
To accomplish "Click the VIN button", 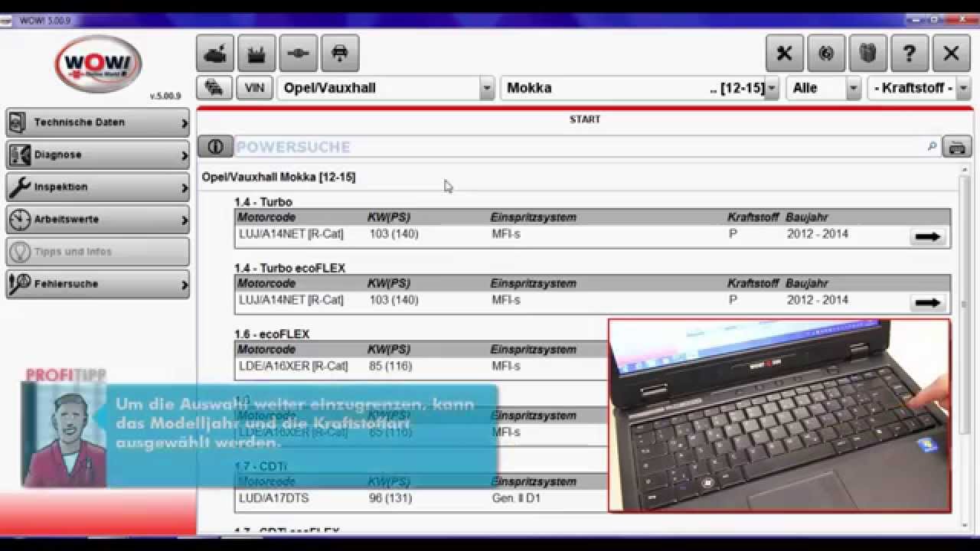I will pyautogui.click(x=254, y=88).
